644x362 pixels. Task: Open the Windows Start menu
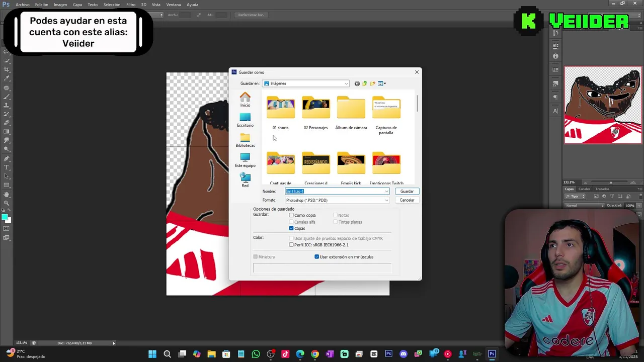152,354
